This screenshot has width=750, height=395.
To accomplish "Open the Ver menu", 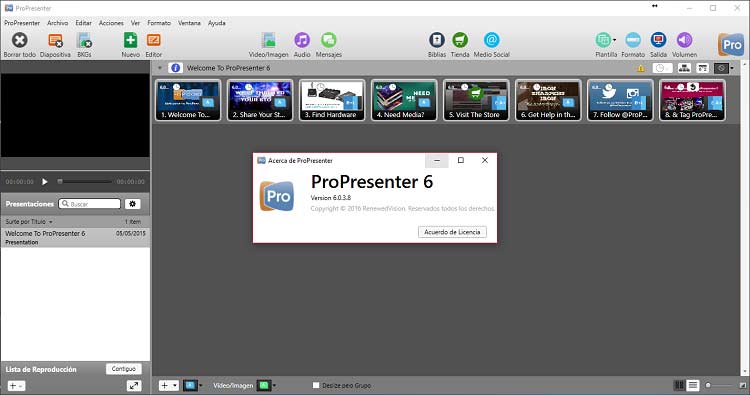I will coord(135,23).
